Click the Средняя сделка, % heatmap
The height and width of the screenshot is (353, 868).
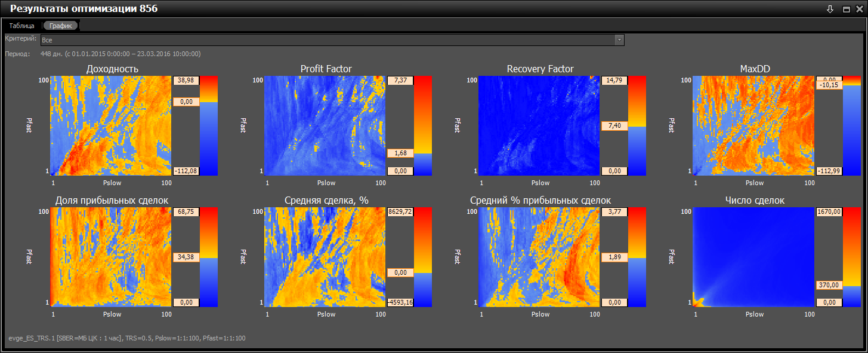tap(325, 257)
